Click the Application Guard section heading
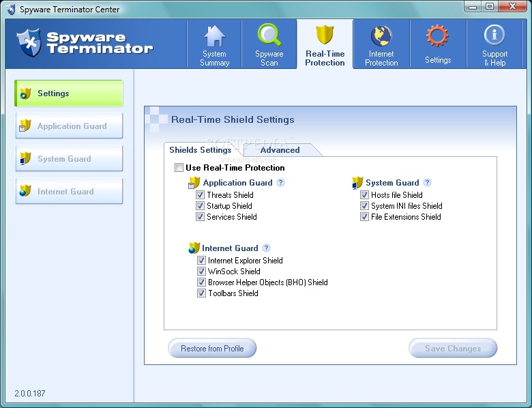The width and height of the screenshot is (532, 408). pos(237,183)
